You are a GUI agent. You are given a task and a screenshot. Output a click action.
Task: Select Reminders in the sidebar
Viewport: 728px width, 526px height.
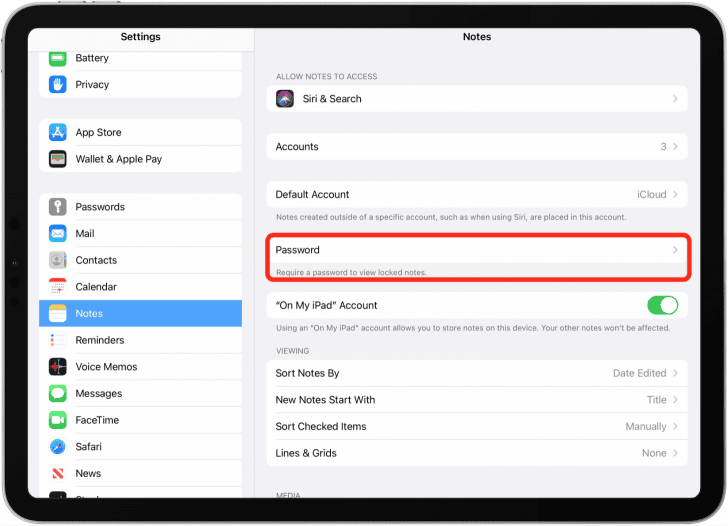140,340
